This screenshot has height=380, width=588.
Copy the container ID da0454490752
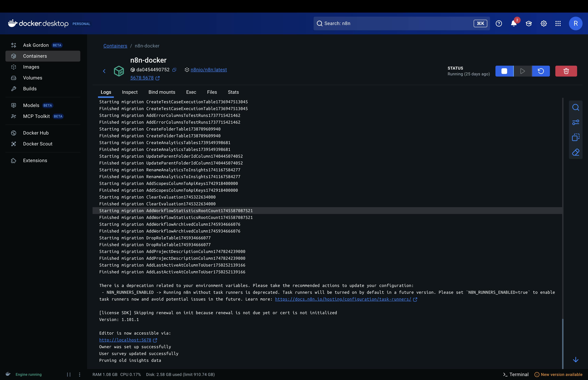click(x=174, y=70)
